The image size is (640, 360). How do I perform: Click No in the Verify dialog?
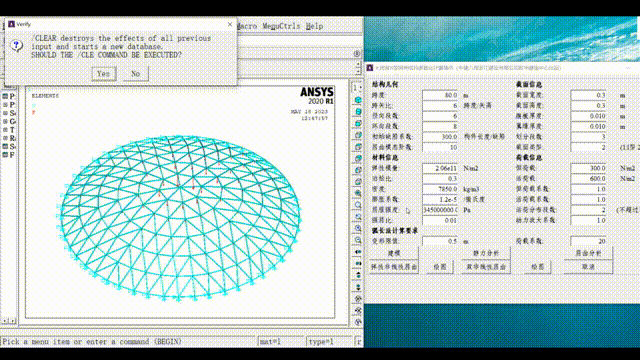click(136, 74)
